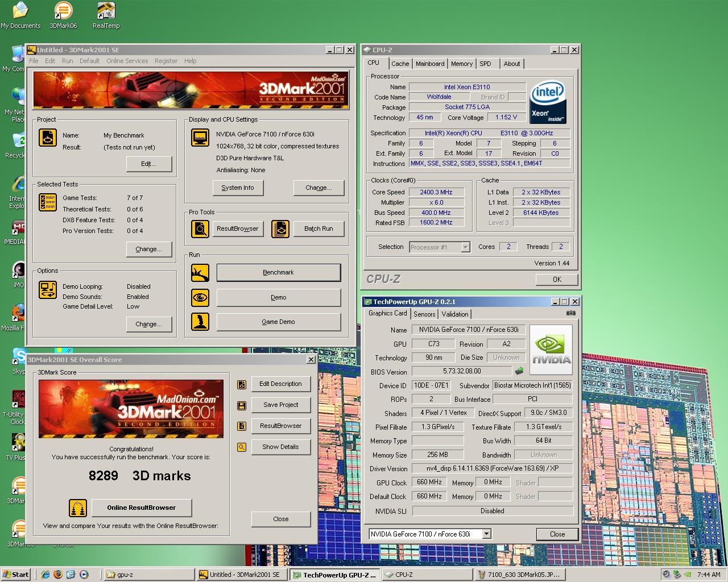Image resolution: width=728 pixels, height=582 pixels.
Task: Click the Benchmark button
Action: tap(279, 273)
